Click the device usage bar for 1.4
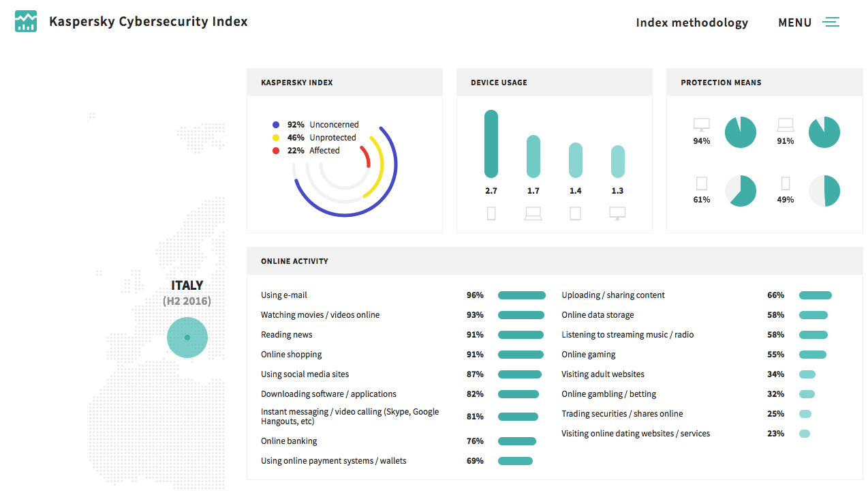Image resolution: width=868 pixels, height=491 pixels. pyautogui.click(x=576, y=160)
